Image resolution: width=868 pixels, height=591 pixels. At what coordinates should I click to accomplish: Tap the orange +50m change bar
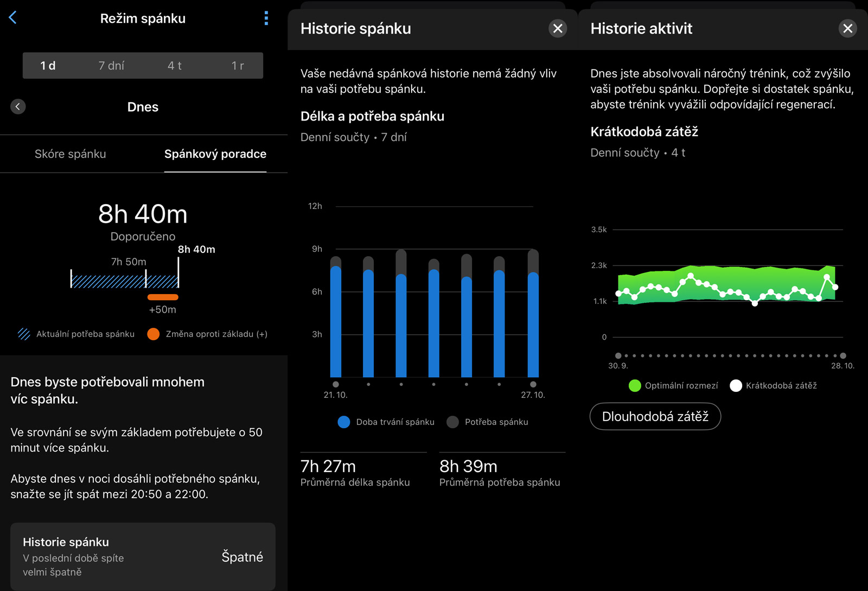pos(163,297)
